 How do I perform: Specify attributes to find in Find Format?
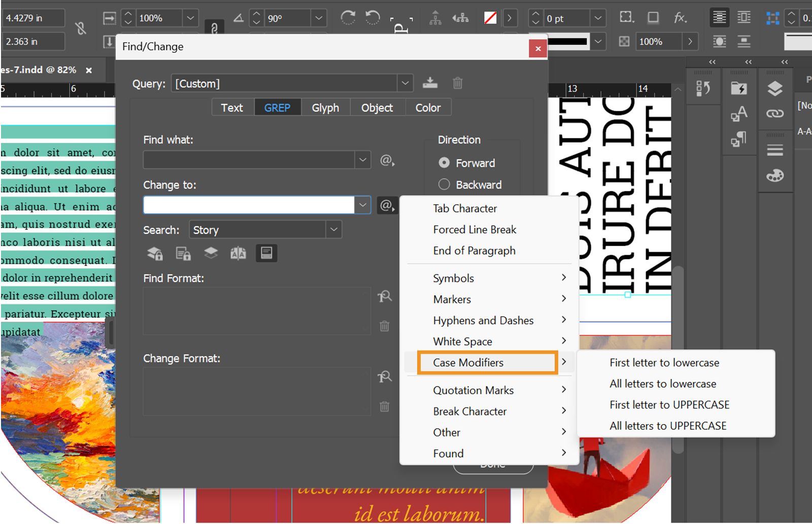click(385, 296)
